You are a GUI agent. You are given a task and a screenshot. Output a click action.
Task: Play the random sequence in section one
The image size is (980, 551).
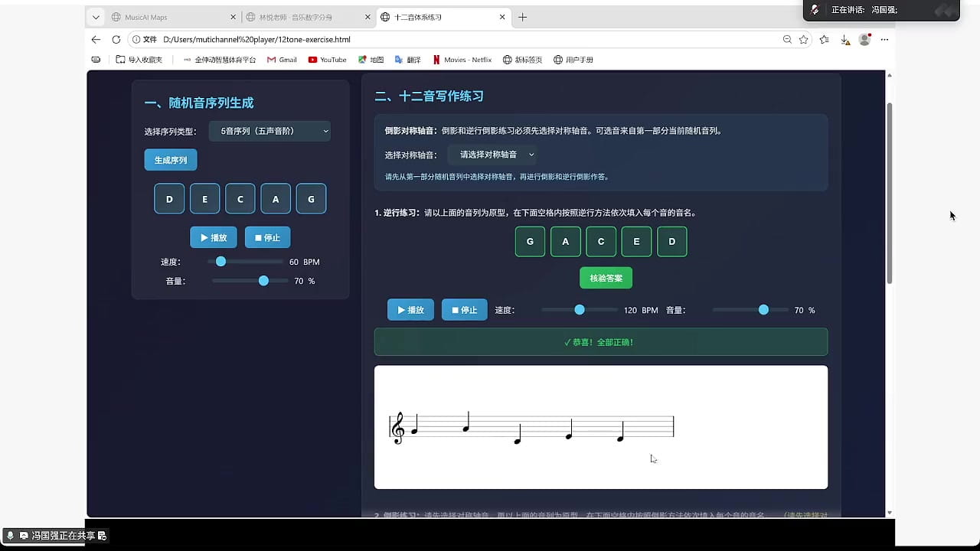pos(214,237)
